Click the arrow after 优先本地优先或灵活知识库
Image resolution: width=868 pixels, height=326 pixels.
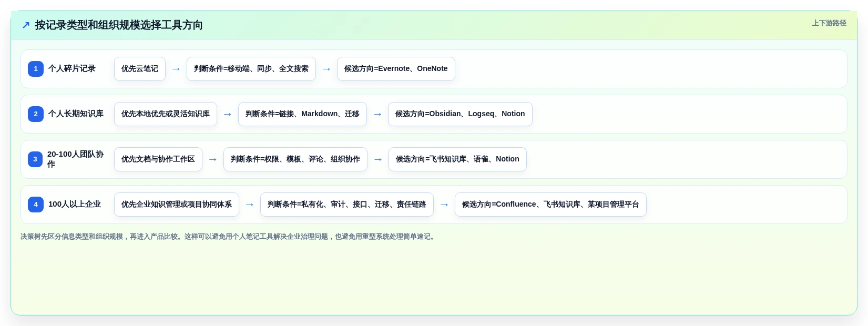[228, 114]
